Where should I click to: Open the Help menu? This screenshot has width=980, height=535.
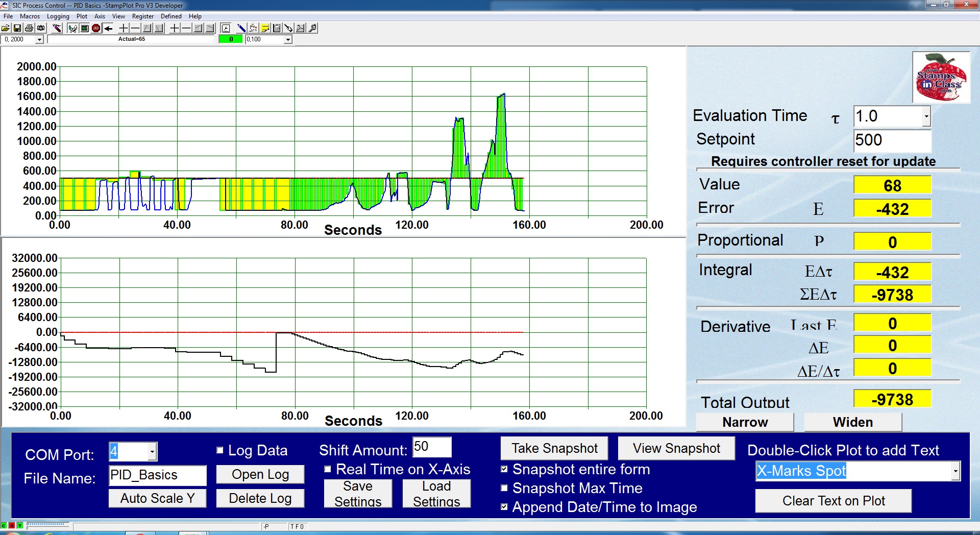point(195,16)
